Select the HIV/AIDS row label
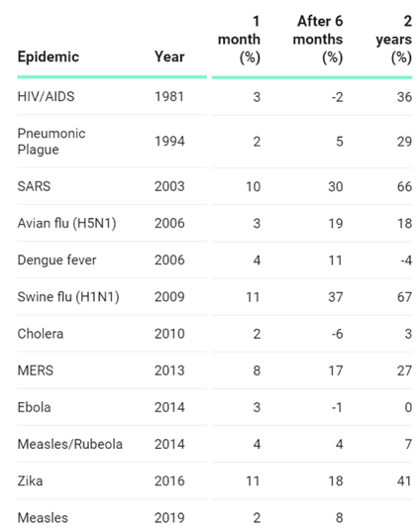 pyautogui.click(x=46, y=97)
